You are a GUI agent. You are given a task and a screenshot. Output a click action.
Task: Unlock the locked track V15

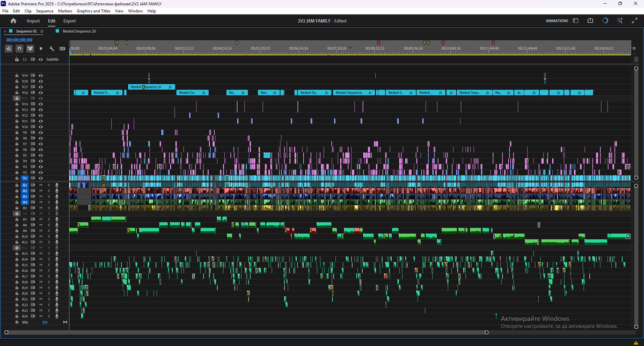[17, 98]
